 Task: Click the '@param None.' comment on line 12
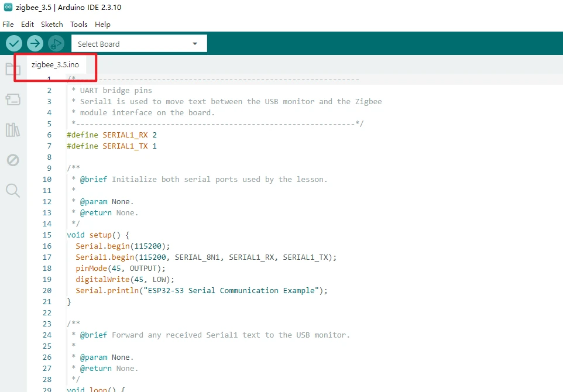pyautogui.click(x=107, y=202)
